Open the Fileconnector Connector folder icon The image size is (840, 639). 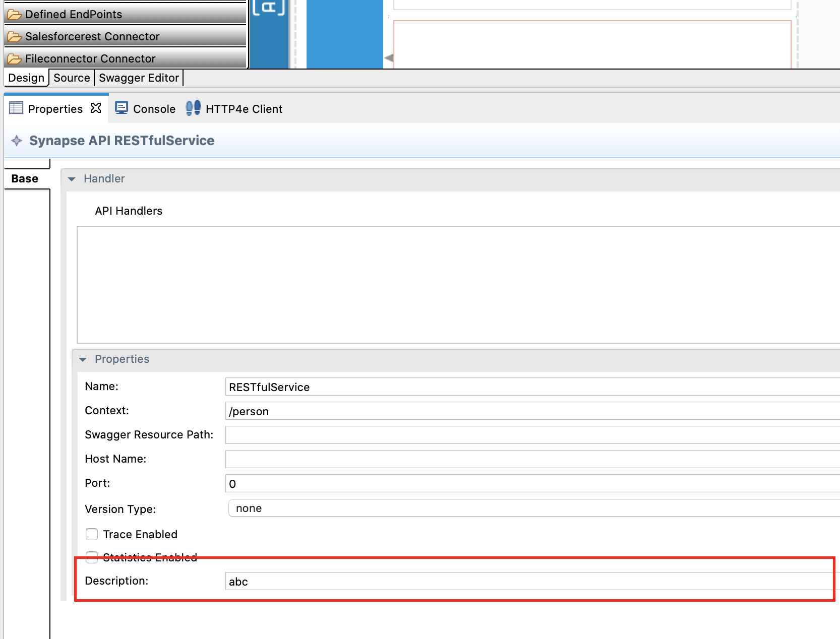point(14,58)
